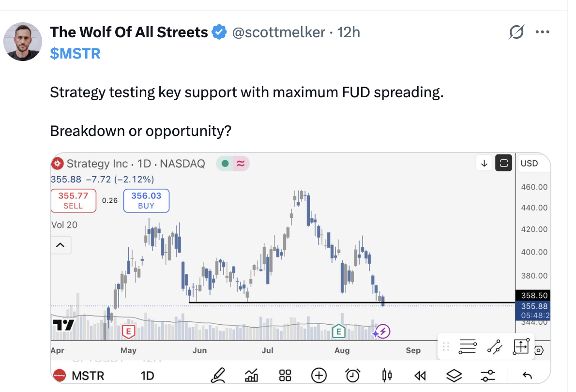Click the black horizontal support line

(352, 303)
